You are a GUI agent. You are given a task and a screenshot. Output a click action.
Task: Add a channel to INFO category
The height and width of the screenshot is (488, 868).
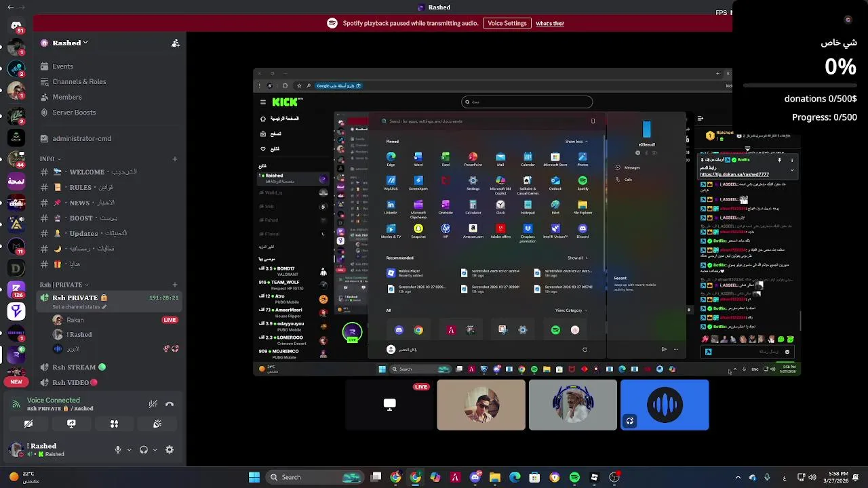(174, 159)
